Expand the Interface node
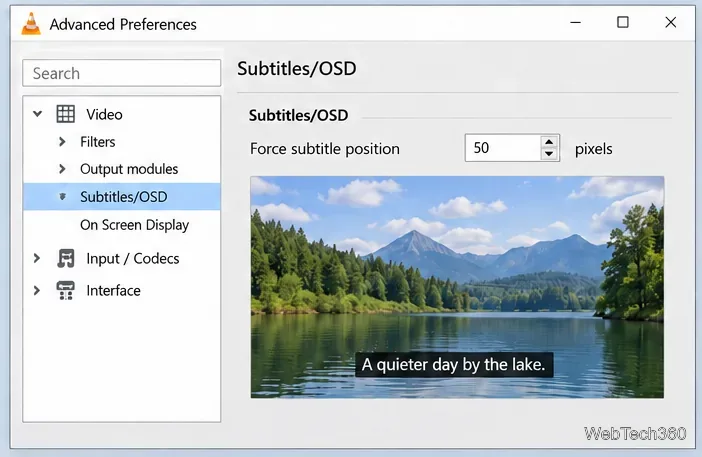The width and height of the screenshot is (702, 457). (x=37, y=290)
